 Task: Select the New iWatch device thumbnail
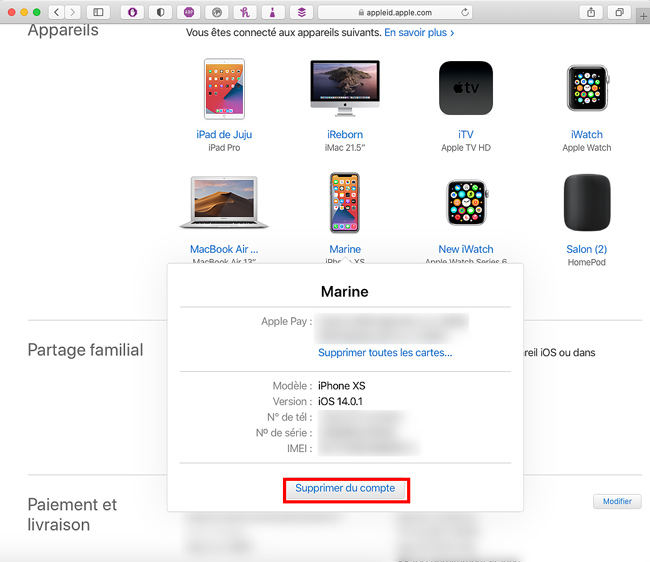465,203
